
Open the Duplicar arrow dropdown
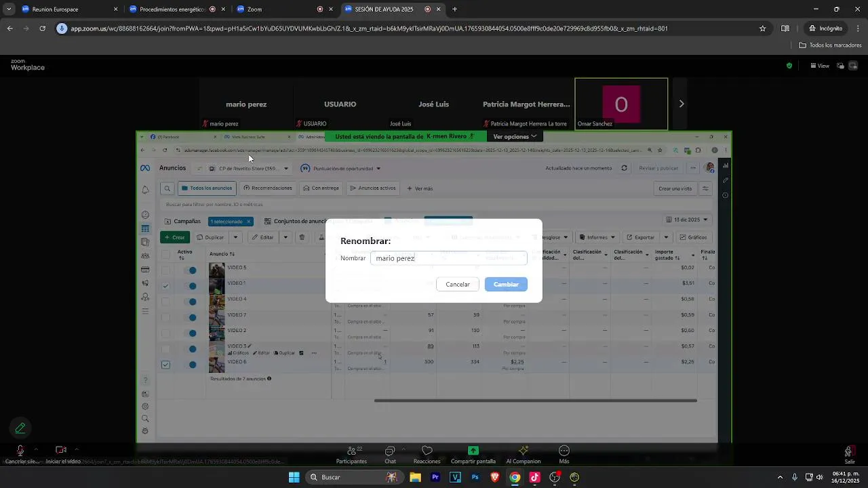coord(235,237)
